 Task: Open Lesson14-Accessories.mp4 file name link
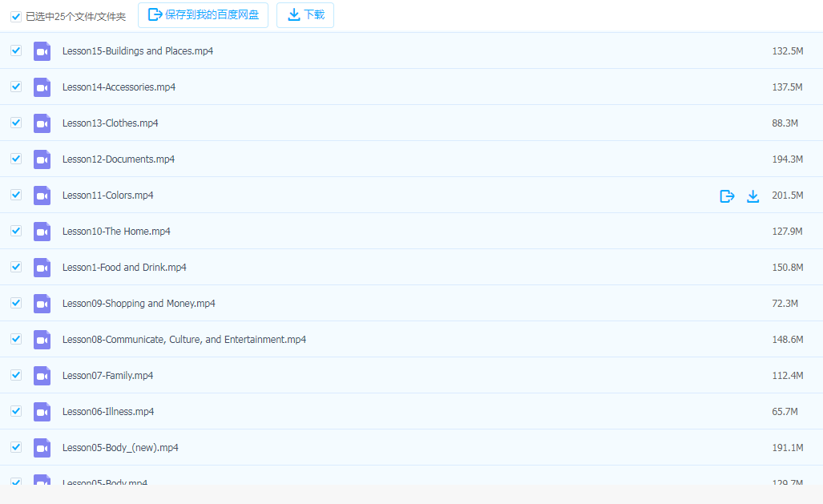point(119,87)
